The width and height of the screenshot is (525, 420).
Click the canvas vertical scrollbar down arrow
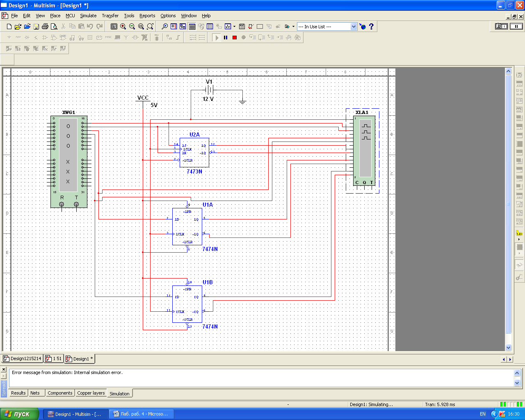pos(509,347)
